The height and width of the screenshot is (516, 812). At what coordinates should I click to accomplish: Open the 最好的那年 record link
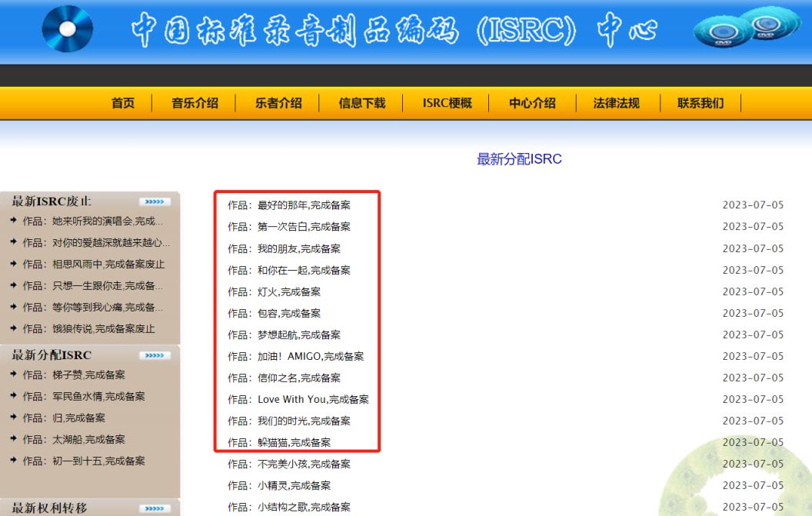click(289, 205)
